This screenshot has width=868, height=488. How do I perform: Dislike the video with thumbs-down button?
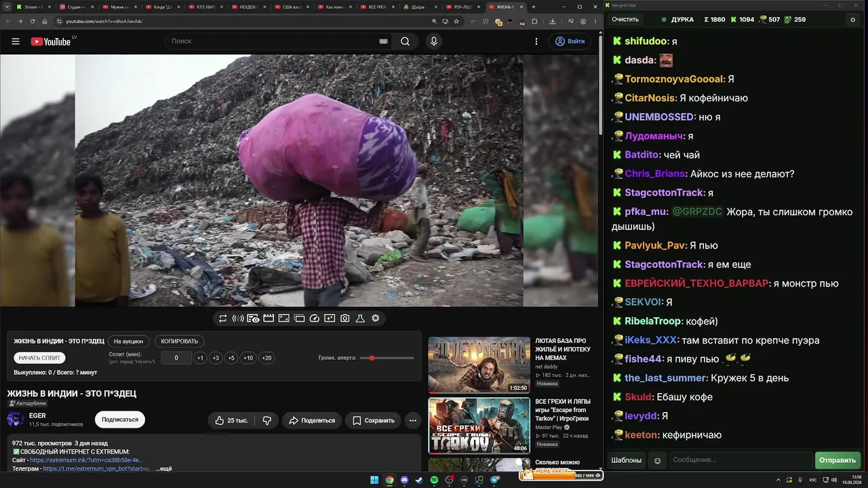[x=267, y=420]
